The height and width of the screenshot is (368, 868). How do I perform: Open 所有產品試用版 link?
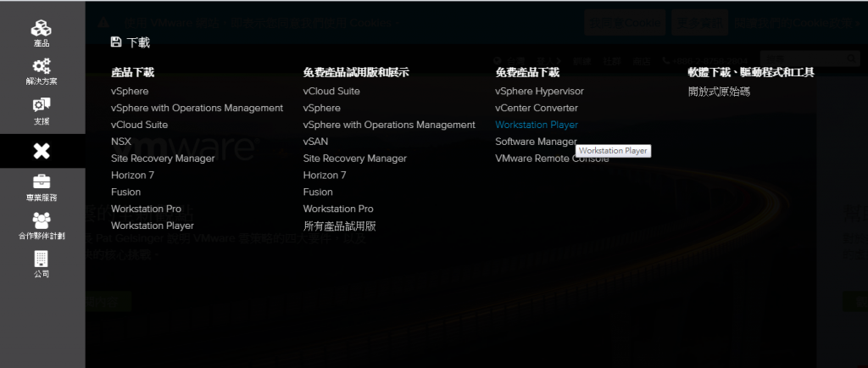click(340, 226)
